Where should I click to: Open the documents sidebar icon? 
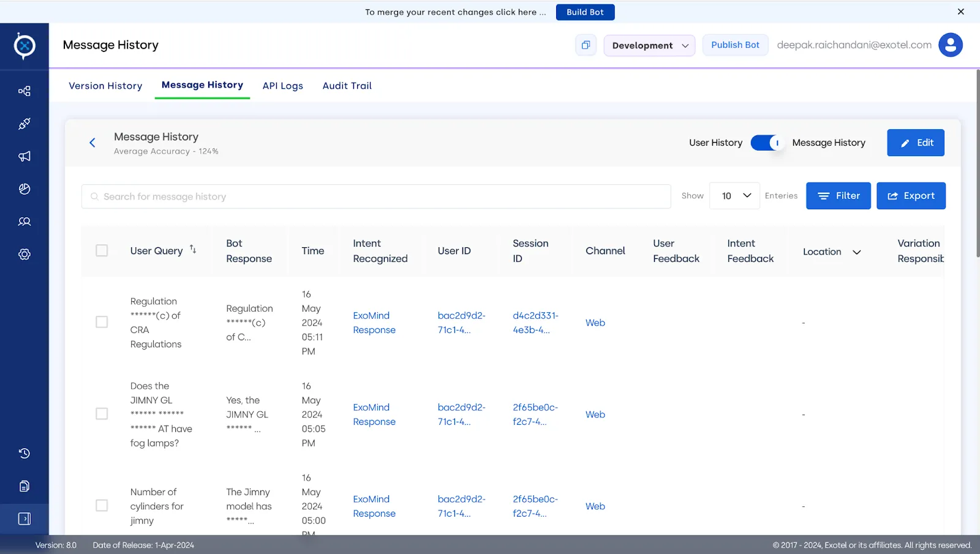click(x=24, y=486)
